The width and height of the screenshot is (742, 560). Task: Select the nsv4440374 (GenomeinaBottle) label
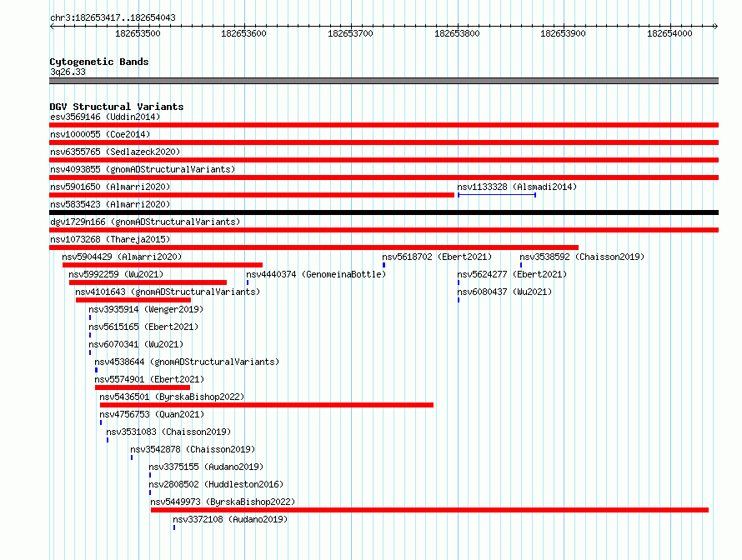click(x=316, y=274)
